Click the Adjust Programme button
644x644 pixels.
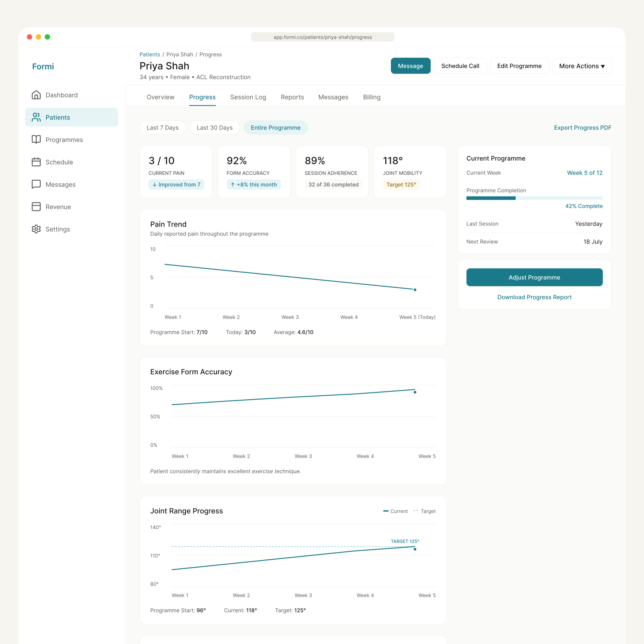click(535, 277)
